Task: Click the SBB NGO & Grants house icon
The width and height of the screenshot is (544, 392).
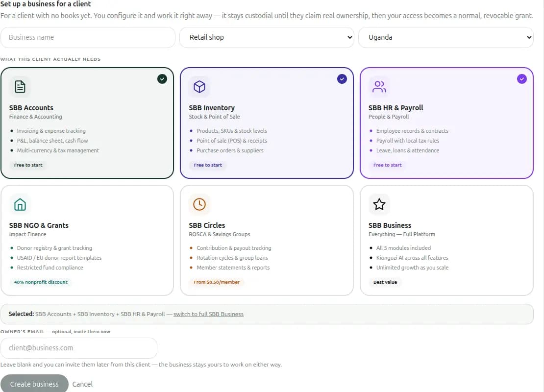Action: pos(20,204)
